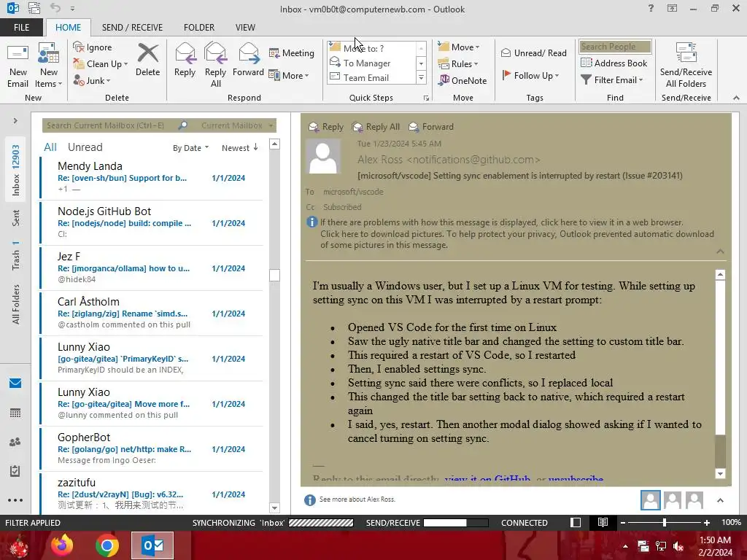Switch to Normal view in status bar

click(576, 522)
